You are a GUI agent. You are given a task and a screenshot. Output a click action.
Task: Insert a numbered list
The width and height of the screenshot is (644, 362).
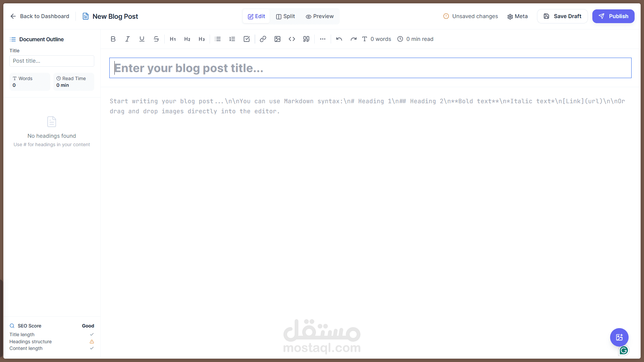pos(232,39)
